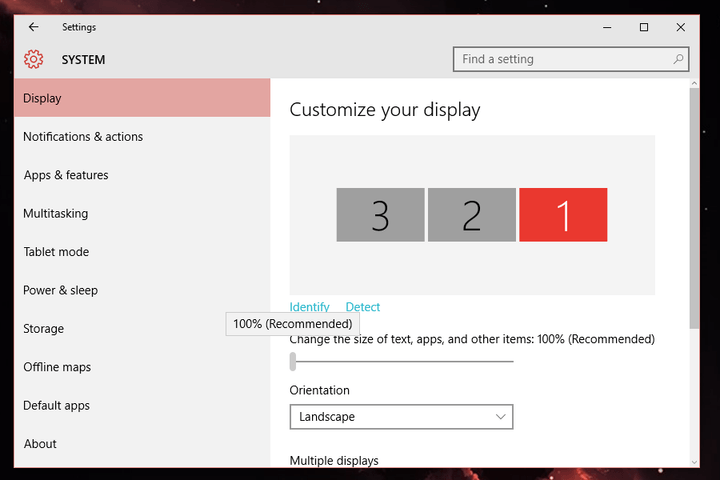Screen dimensions: 720x480
Task: Click the scrollbar down arrow
Action: pos(694,462)
